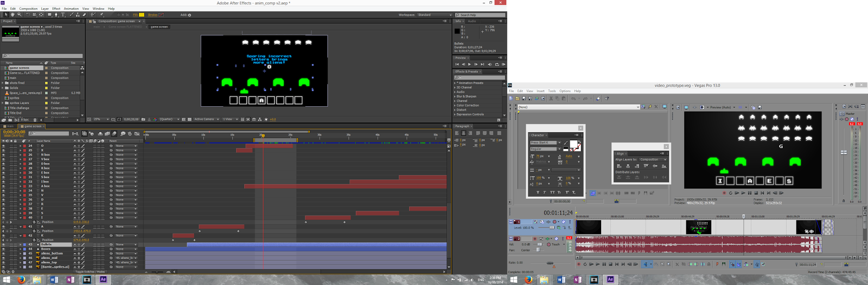The height and width of the screenshot is (285, 868).
Task: Toggle visibility eye of layer 26 N box
Action: [x=3, y=155]
